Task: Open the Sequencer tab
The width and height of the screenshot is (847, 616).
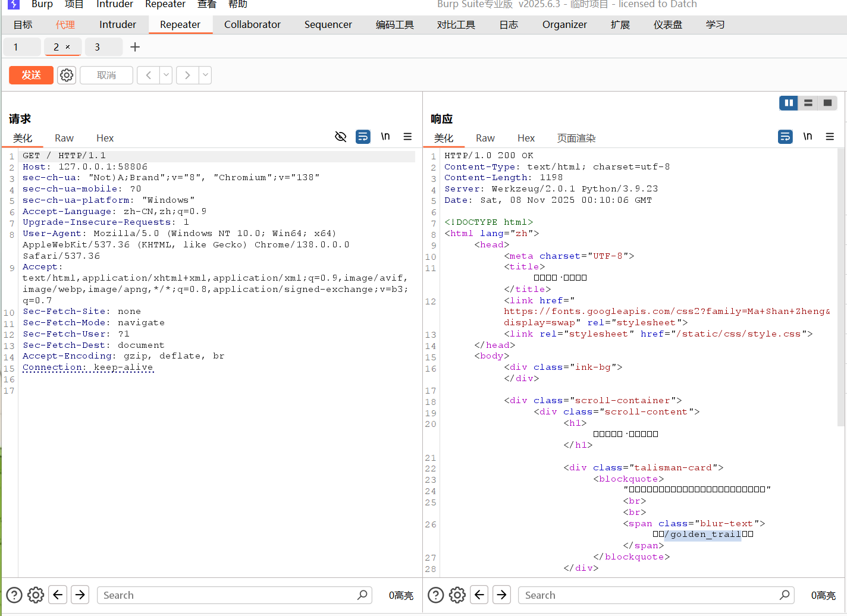Action: click(328, 24)
